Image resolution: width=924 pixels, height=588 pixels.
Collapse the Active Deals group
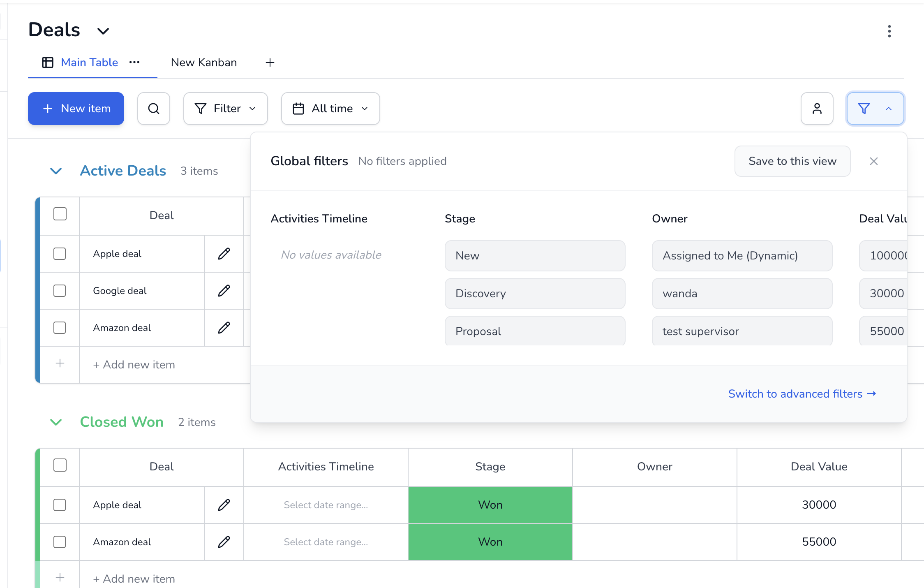pos(56,171)
